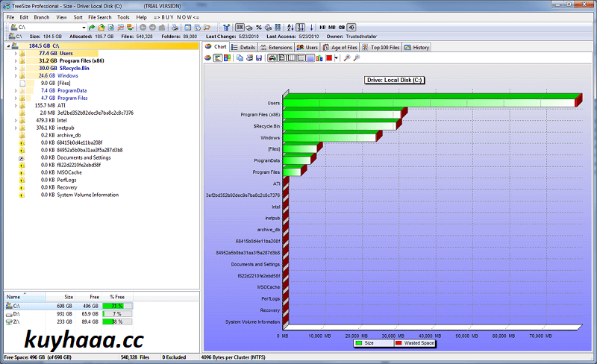Collapse the 184.5 GB C:\ root node
The width and height of the screenshot is (597, 364).
tap(8, 46)
